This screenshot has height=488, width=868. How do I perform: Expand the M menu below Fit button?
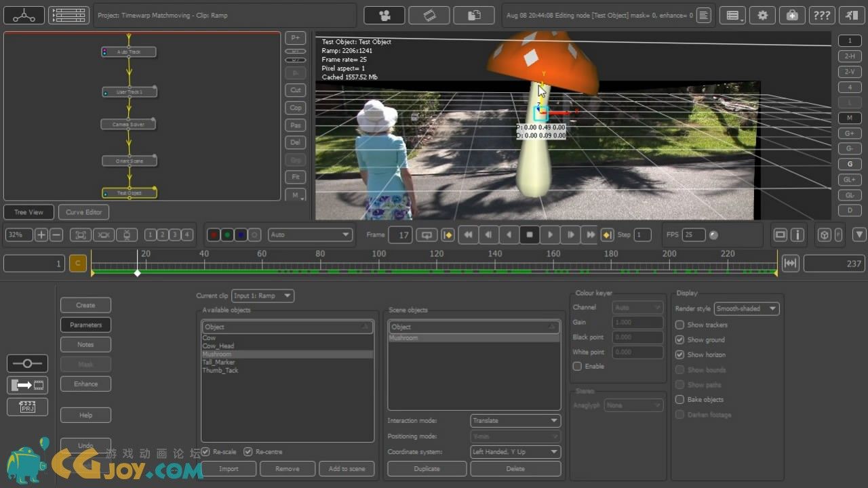[x=296, y=195]
